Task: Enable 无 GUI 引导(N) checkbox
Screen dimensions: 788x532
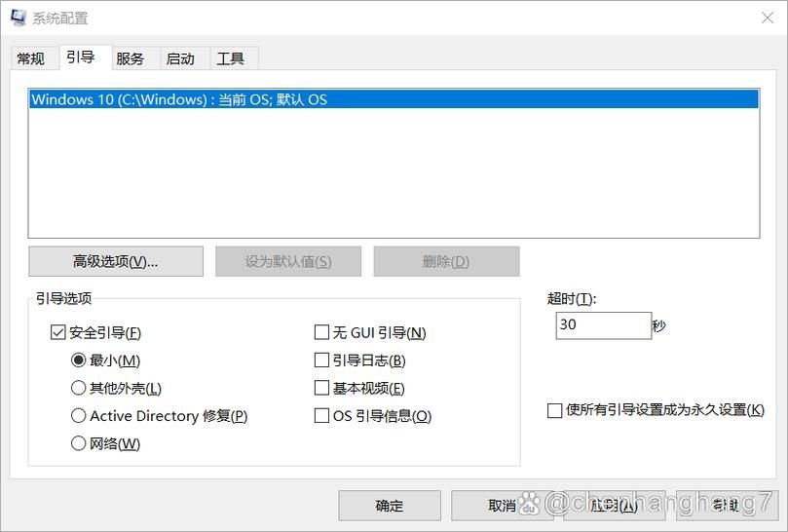Action: pos(321,332)
